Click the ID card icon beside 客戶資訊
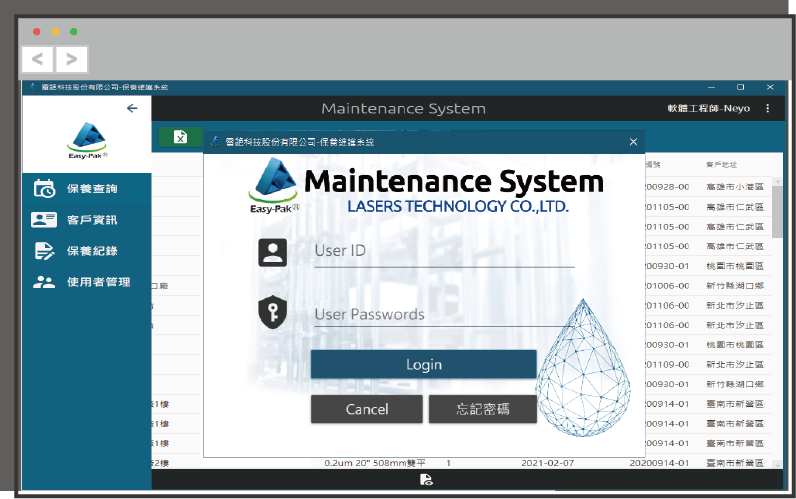The image size is (796, 499). click(44, 220)
